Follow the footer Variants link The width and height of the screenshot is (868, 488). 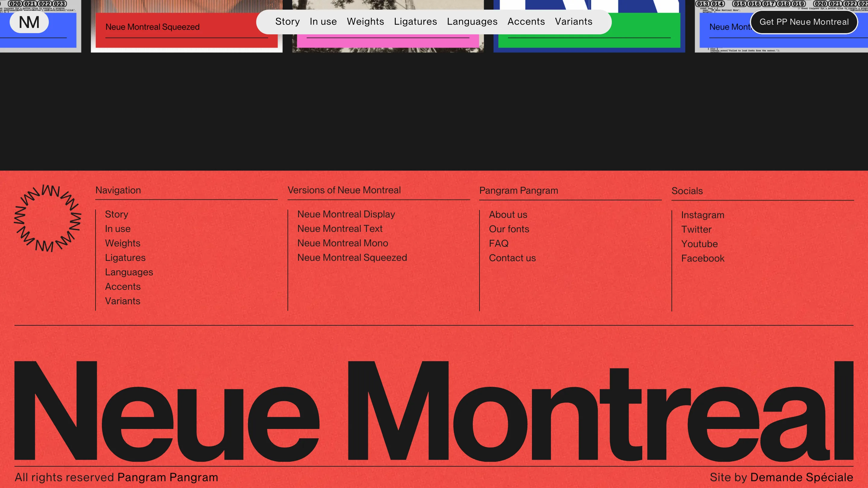point(123,301)
